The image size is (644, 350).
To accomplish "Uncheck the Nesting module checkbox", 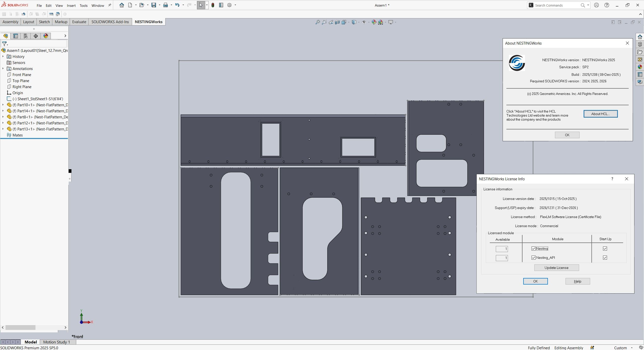I will tap(533, 249).
